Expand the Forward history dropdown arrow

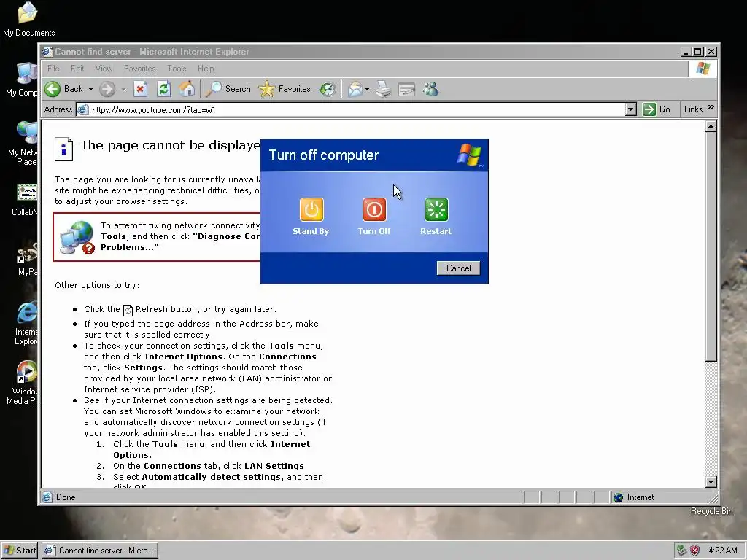(123, 89)
